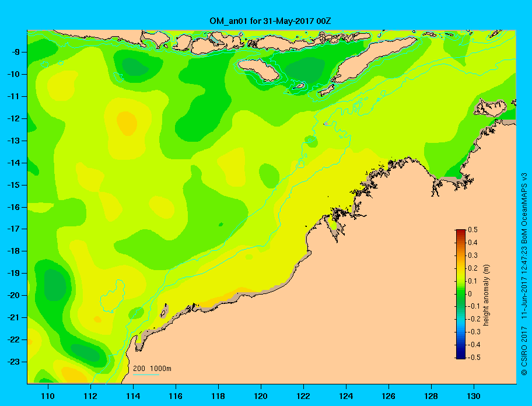
Task: Click latitude label -21 on the axis
Action: tap(13, 317)
